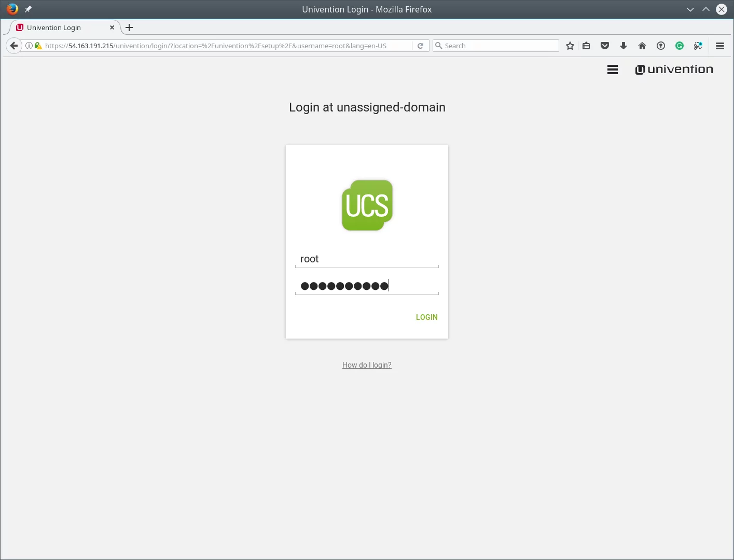734x560 pixels.
Task: Open a new tab with plus icon
Action: (x=129, y=27)
